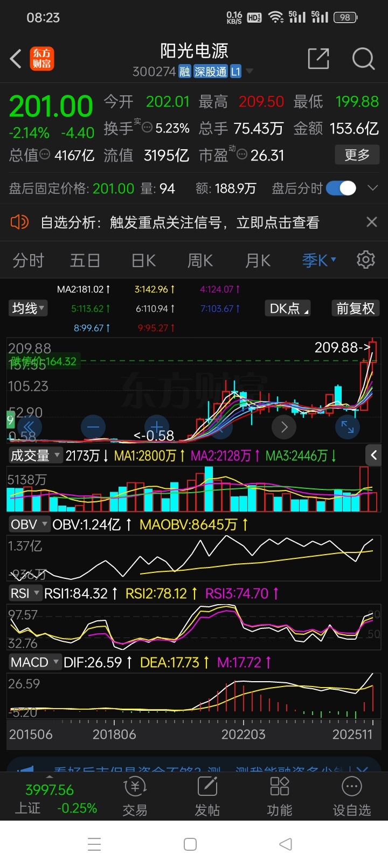388x868 pixels.
Task: Open the RSI indicator dropdown
Action: point(25,593)
